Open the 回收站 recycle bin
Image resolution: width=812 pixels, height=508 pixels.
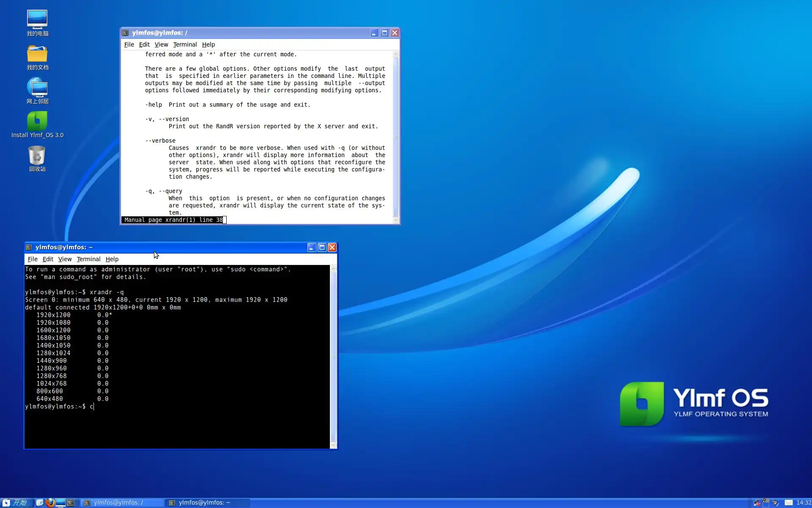pos(37,156)
